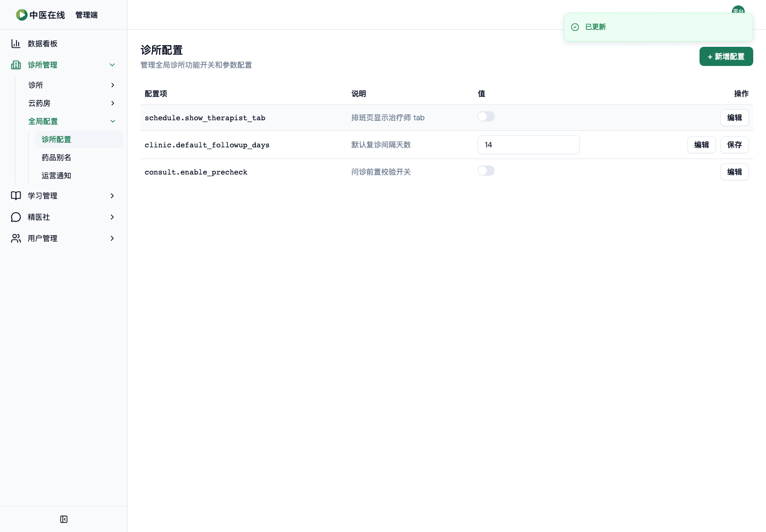This screenshot has height=532, width=766.
Task: Click the 操作 column header
Action: point(742,94)
